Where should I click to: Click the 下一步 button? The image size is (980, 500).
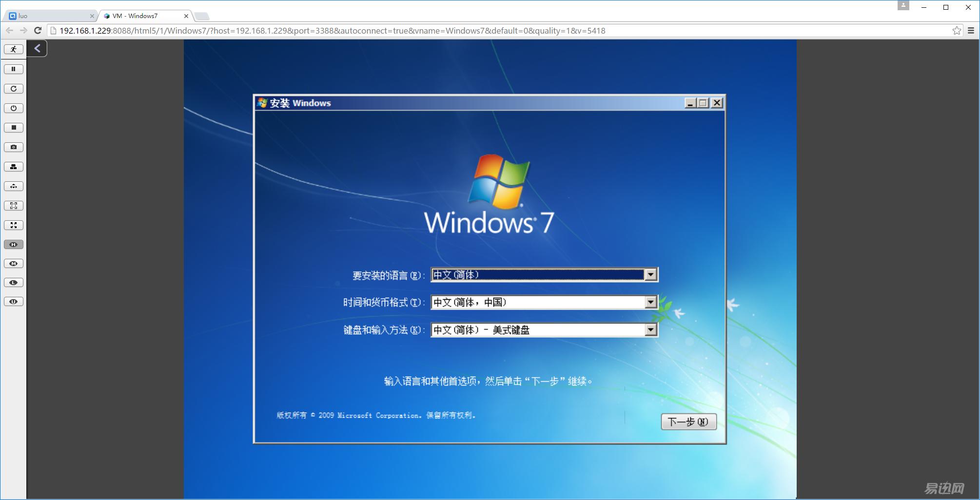point(688,422)
